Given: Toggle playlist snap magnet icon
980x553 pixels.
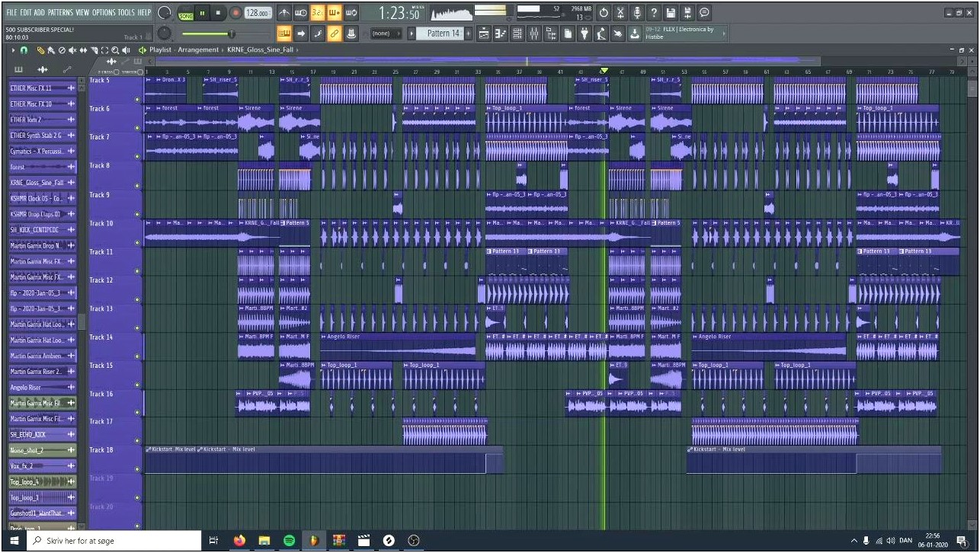Looking at the screenshot, I should [23, 50].
